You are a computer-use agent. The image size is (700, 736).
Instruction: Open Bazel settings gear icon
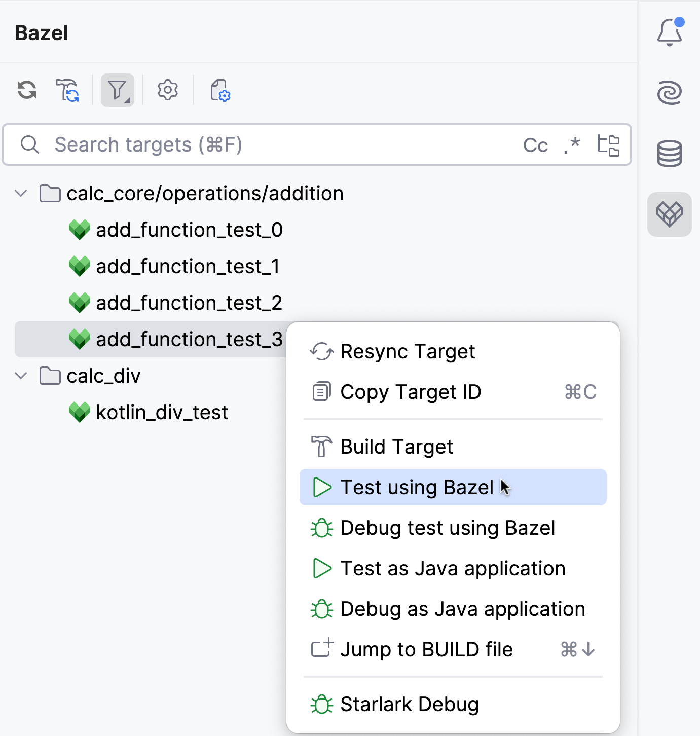pos(168,90)
